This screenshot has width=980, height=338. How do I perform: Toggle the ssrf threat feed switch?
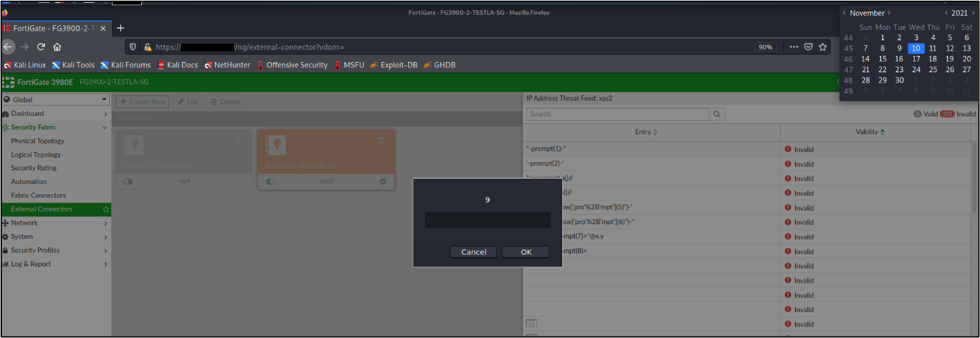point(128,182)
